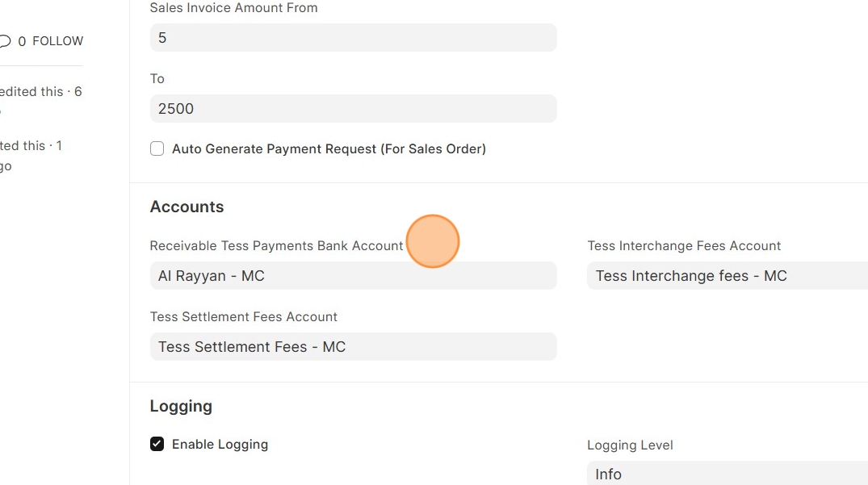Click the Accounts section heading
Screen dimensions: 868x485
pyautogui.click(x=187, y=207)
